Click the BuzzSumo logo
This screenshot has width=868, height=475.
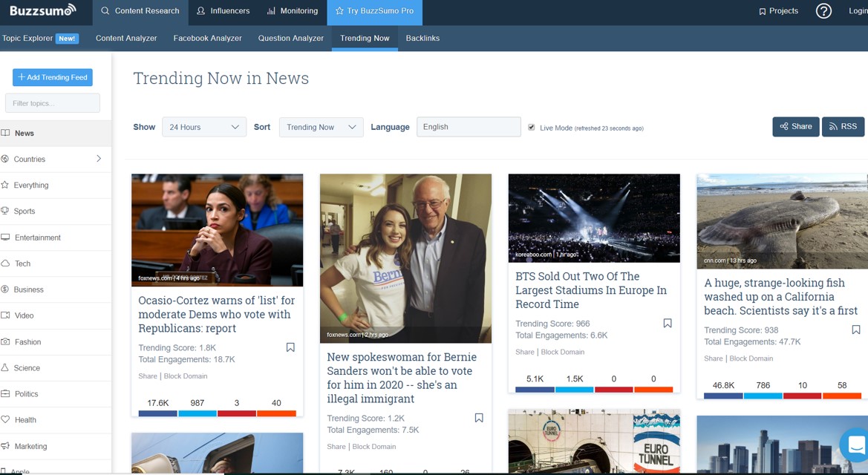coord(42,10)
